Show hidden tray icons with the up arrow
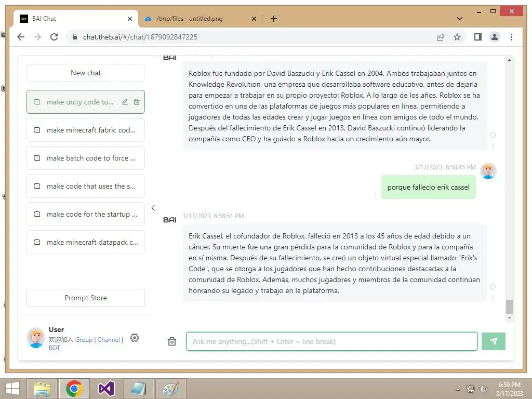The height and width of the screenshot is (399, 532). [458, 389]
